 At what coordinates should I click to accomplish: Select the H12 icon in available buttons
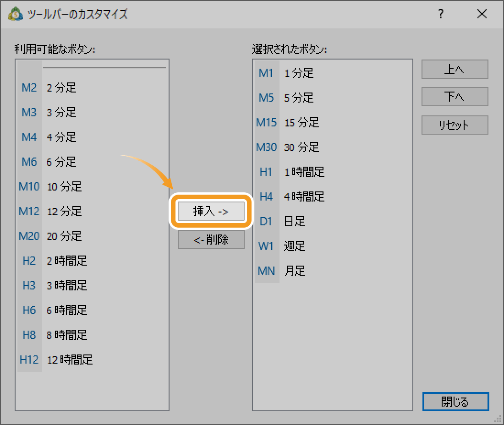pos(29,360)
